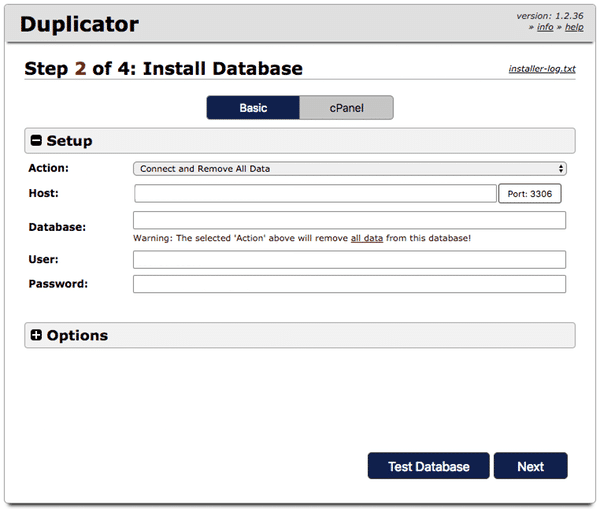
Task: Click the version: 1.2.36 text
Action: coord(550,16)
